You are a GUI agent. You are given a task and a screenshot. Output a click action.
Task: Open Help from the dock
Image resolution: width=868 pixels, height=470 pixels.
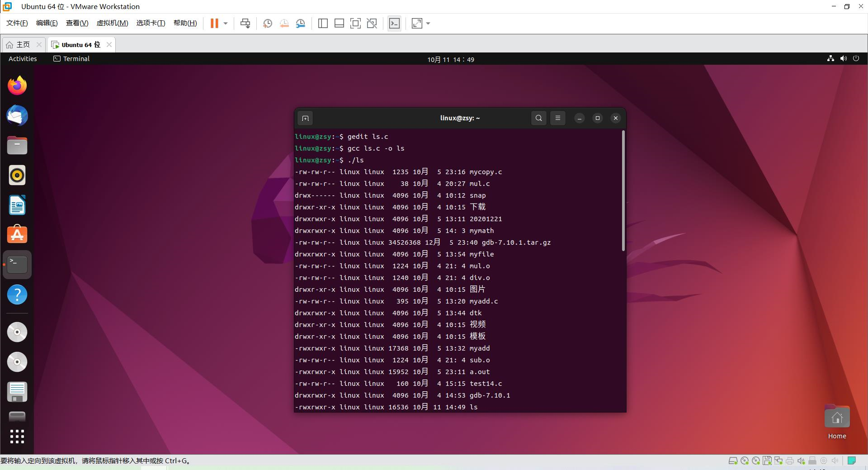point(17,294)
